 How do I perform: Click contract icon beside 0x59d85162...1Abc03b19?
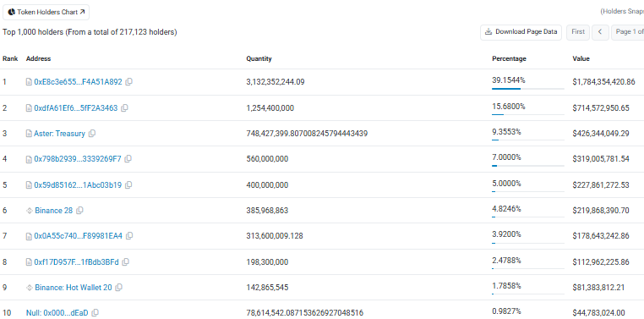click(x=29, y=185)
